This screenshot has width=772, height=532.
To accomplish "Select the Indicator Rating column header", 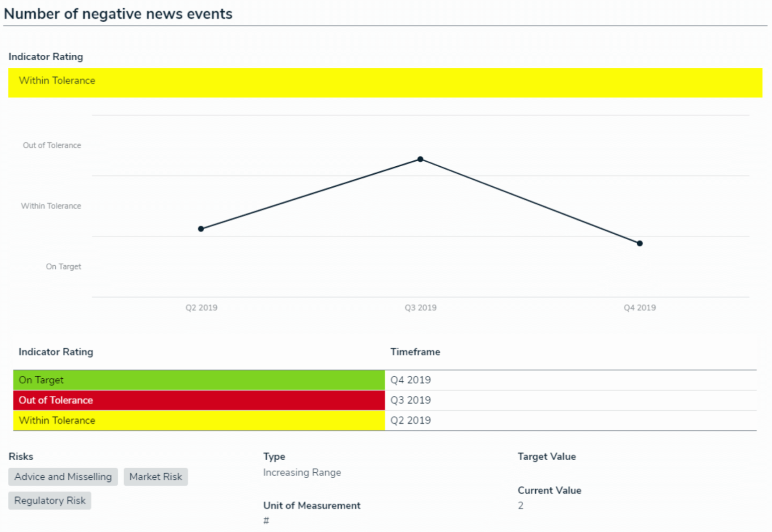I will [56, 352].
